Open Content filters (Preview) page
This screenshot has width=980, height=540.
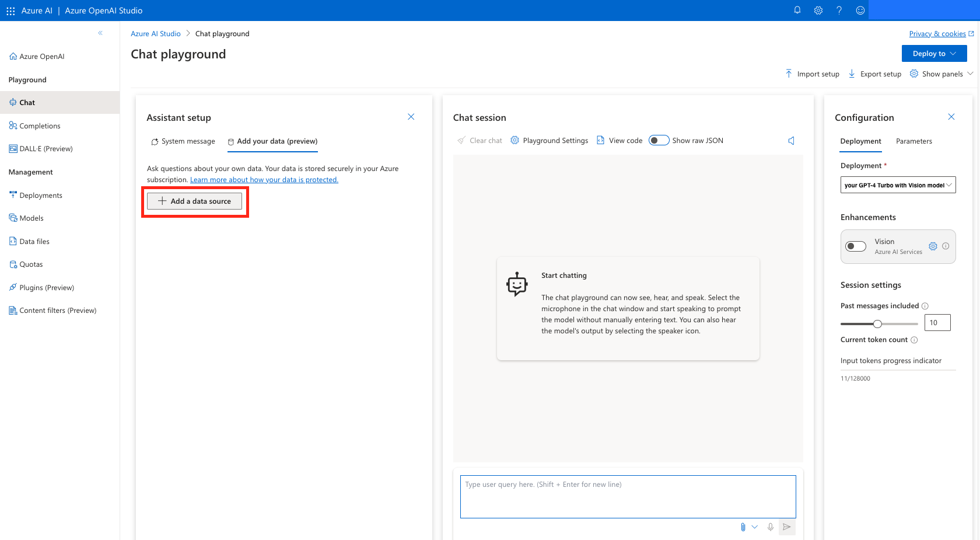point(52,311)
